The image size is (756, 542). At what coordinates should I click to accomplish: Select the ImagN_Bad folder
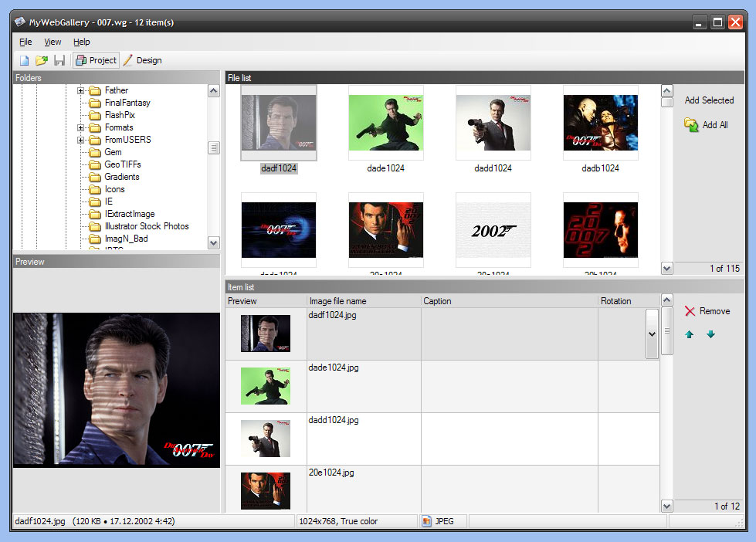pyautogui.click(x=127, y=239)
